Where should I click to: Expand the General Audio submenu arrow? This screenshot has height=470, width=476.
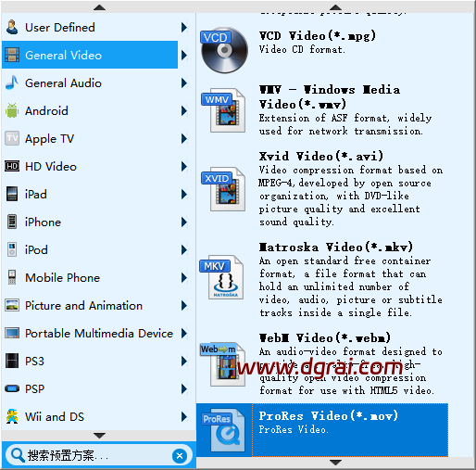click(184, 83)
